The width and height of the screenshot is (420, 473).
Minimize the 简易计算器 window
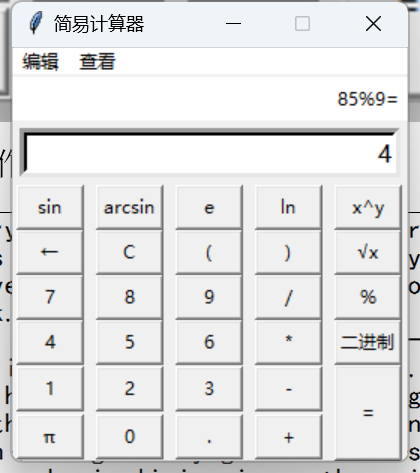tap(233, 24)
